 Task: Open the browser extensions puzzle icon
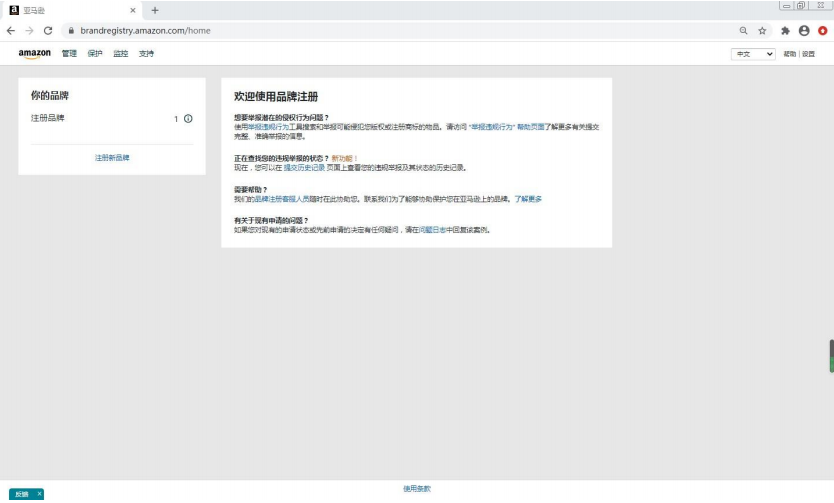[785, 31]
